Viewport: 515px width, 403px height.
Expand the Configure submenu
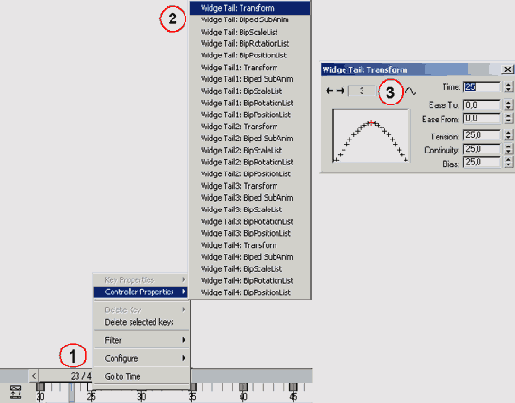(x=141, y=358)
